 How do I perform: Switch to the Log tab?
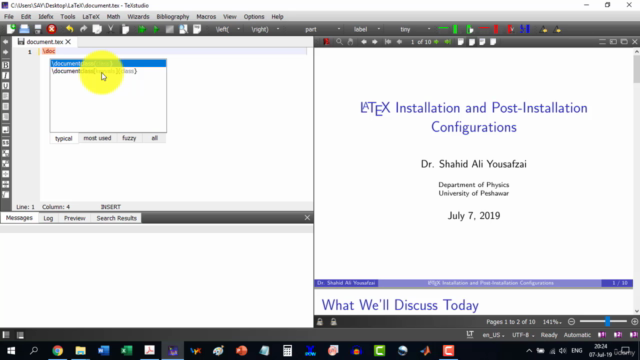(48, 218)
